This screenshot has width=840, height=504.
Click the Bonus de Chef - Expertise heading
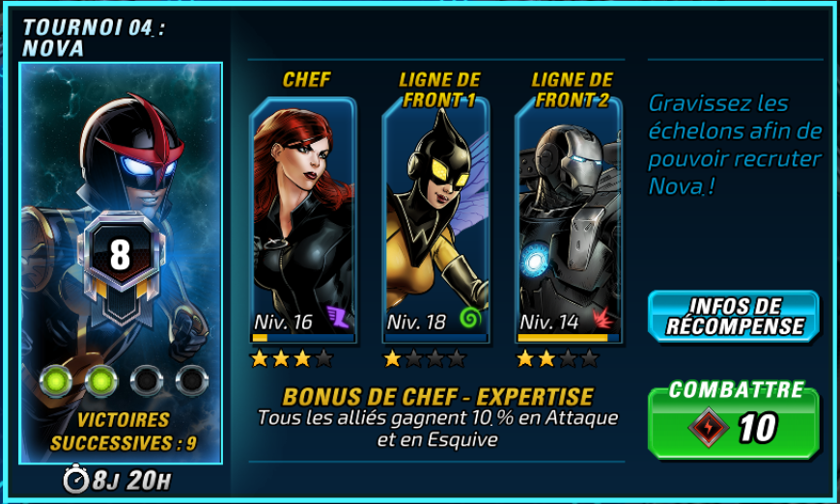point(437,397)
